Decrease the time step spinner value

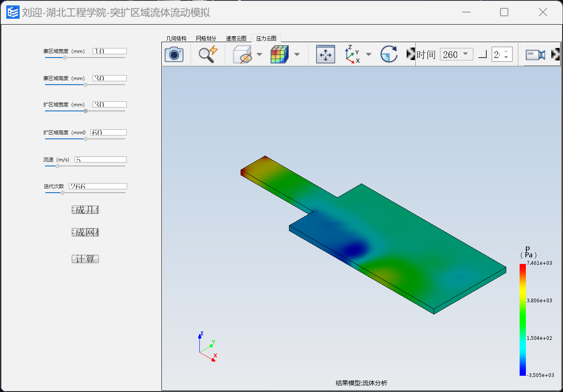pos(506,58)
